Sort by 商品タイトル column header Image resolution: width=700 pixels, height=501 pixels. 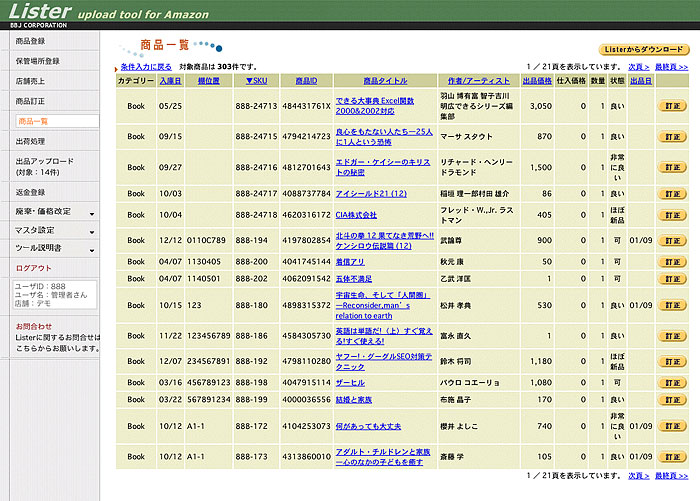[385, 81]
